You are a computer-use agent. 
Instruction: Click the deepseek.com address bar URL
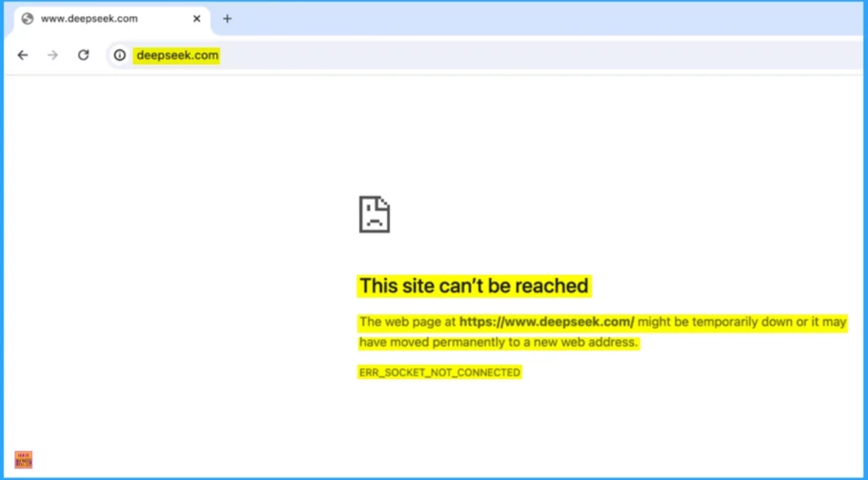pos(177,55)
